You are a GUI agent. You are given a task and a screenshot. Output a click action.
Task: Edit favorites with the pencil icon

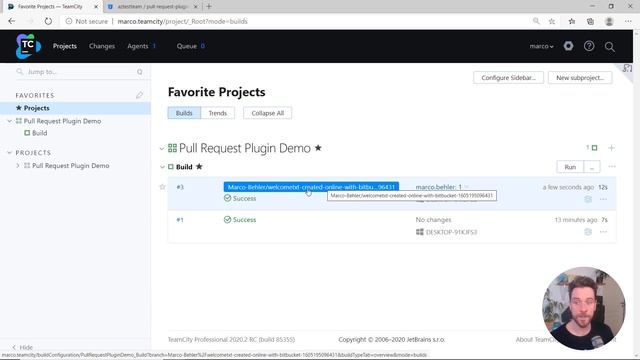pyautogui.click(x=140, y=95)
